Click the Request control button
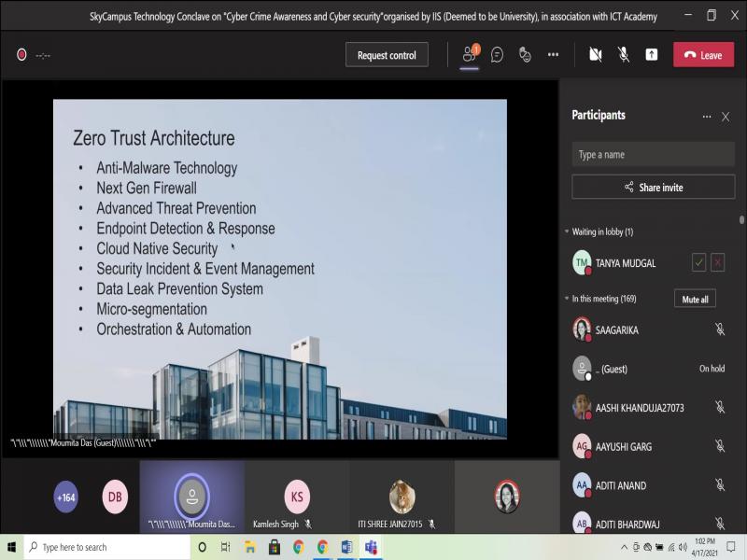 click(387, 55)
